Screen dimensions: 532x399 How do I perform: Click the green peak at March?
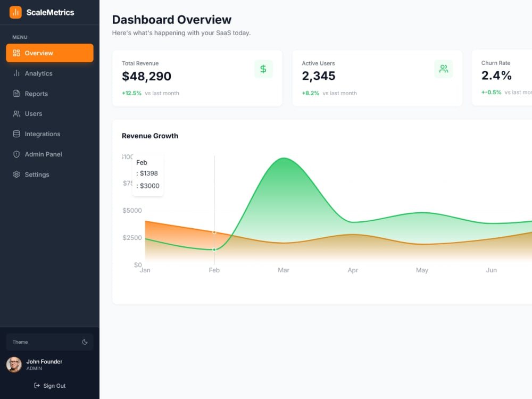[x=284, y=158]
